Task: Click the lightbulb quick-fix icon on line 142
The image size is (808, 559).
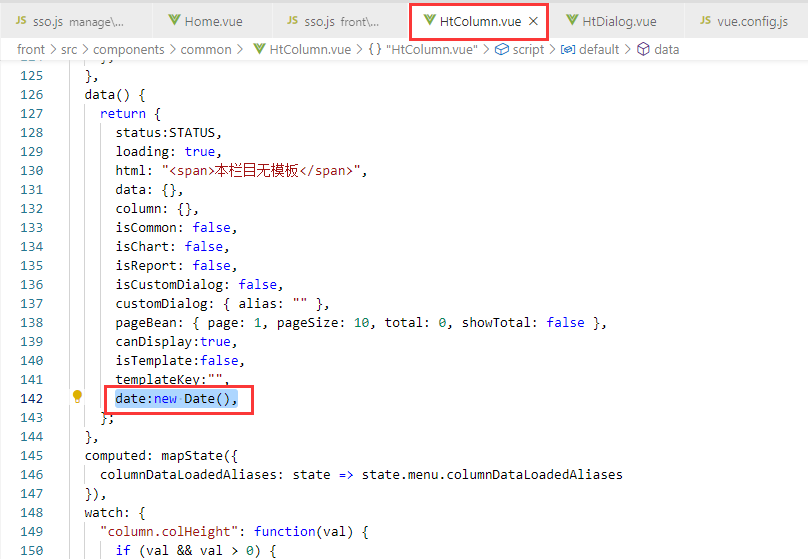Action: pos(77,397)
